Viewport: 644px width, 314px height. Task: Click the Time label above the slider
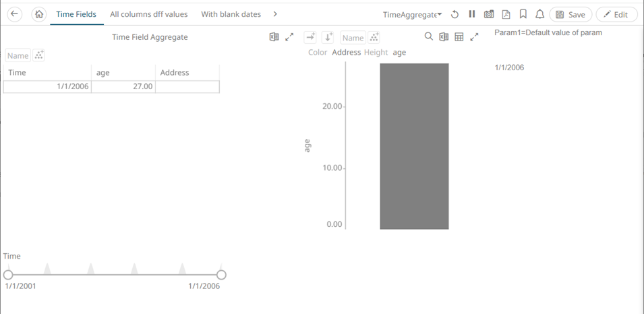pyautogui.click(x=12, y=256)
